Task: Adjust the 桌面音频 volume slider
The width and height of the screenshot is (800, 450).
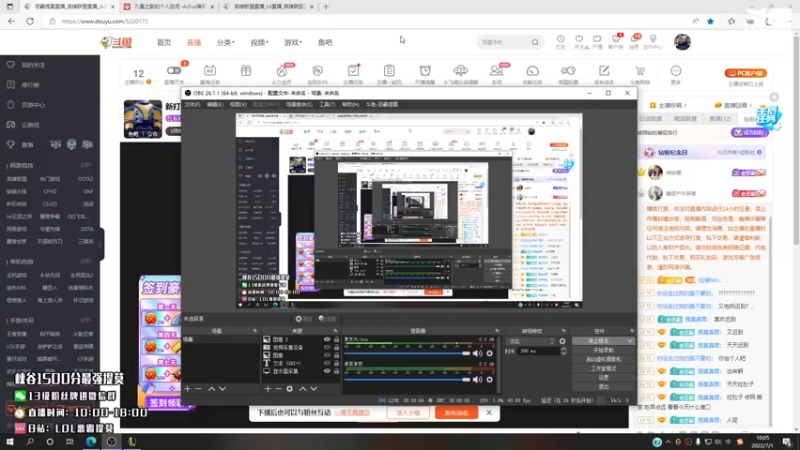Action: (x=407, y=380)
